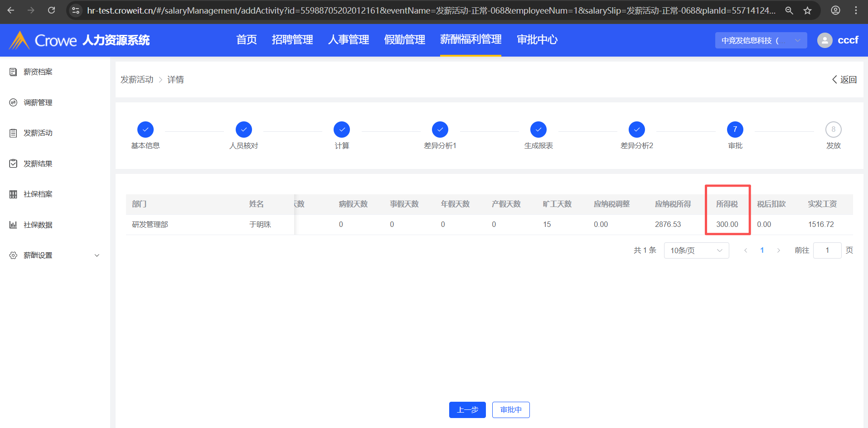Expand the 薪酬设置 submenu chevron
The image size is (868, 428).
[97, 255]
